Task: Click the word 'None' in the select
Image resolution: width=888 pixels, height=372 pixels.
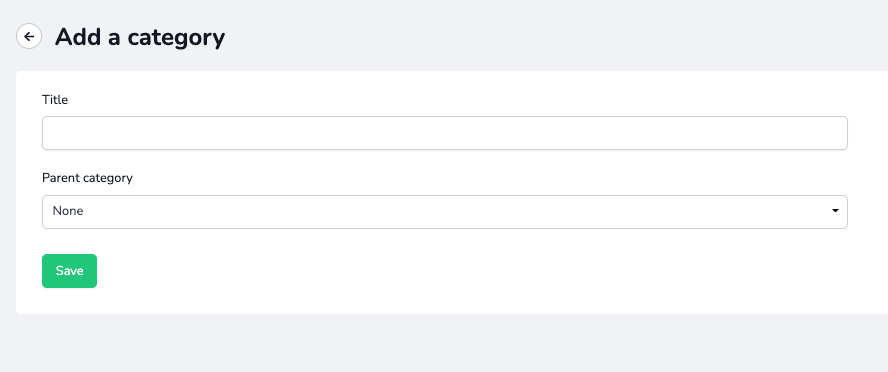Action: pyautogui.click(x=68, y=211)
